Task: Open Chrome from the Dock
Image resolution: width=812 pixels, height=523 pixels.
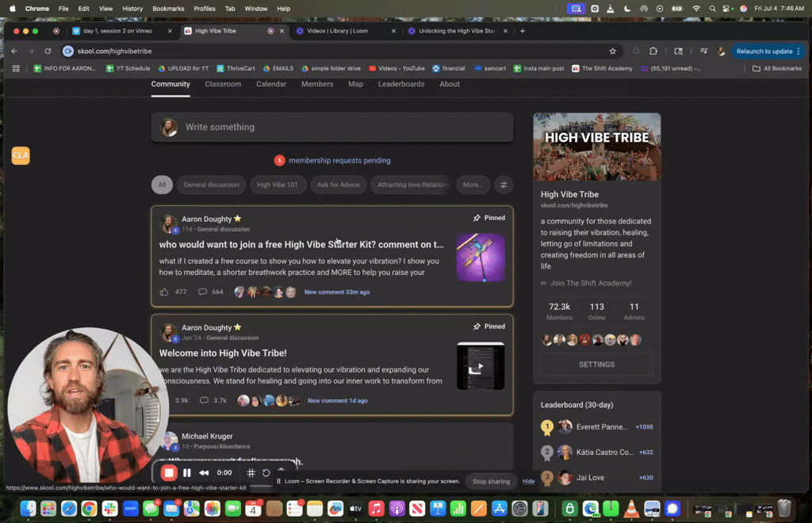Action: [x=89, y=509]
